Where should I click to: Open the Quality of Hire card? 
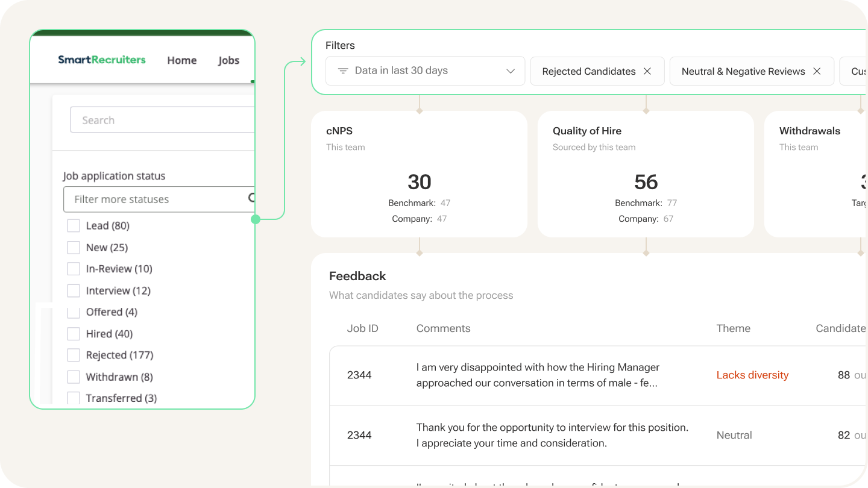point(646,174)
